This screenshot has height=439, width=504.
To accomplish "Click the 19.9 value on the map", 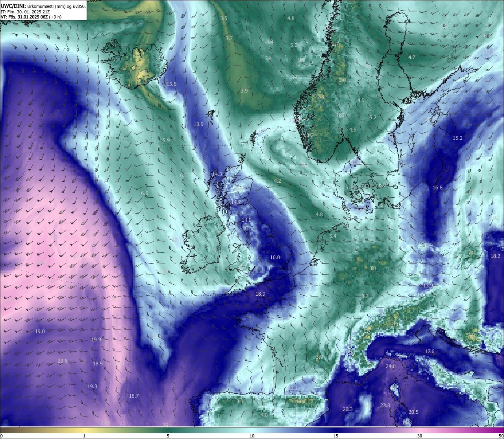I will 96,339.
